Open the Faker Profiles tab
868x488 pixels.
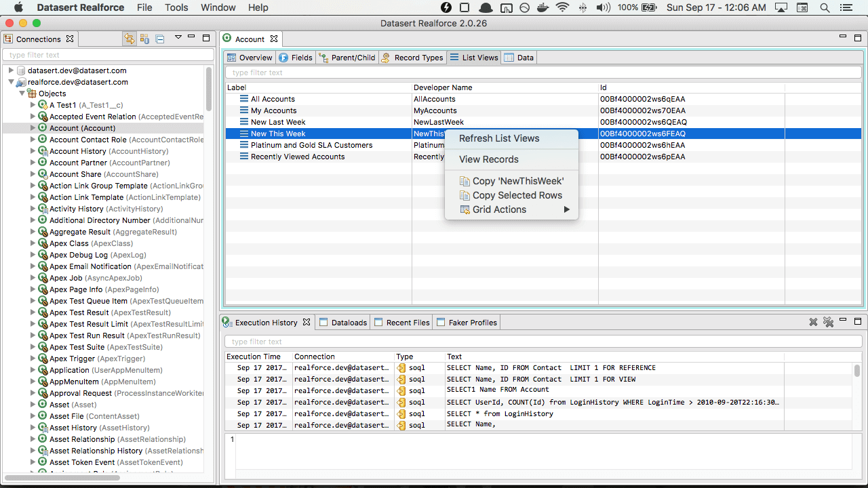[467, 323]
